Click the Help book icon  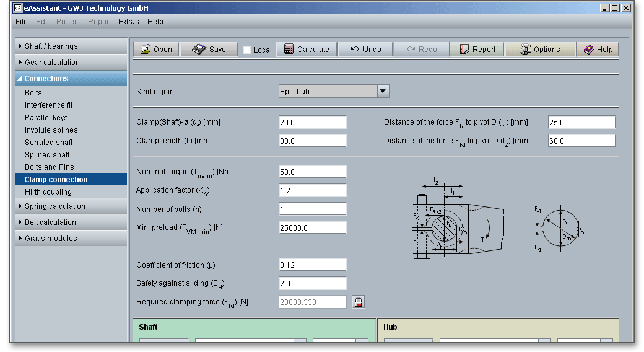pos(589,50)
